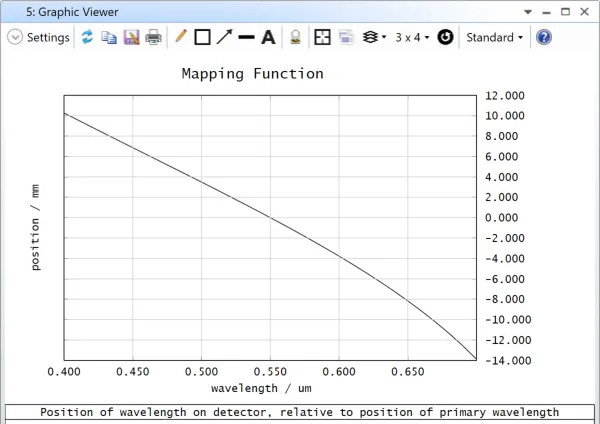Screen dimensions: 600x424
Task: Select the rectangle drawing tool
Action: click(x=202, y=37)
